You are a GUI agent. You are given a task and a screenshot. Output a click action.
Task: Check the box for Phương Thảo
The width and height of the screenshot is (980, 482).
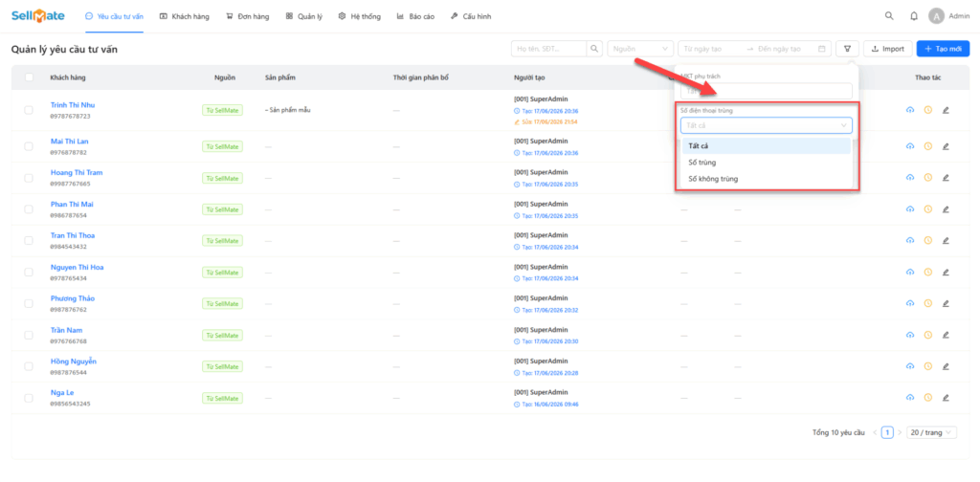(x=29, y=303)
